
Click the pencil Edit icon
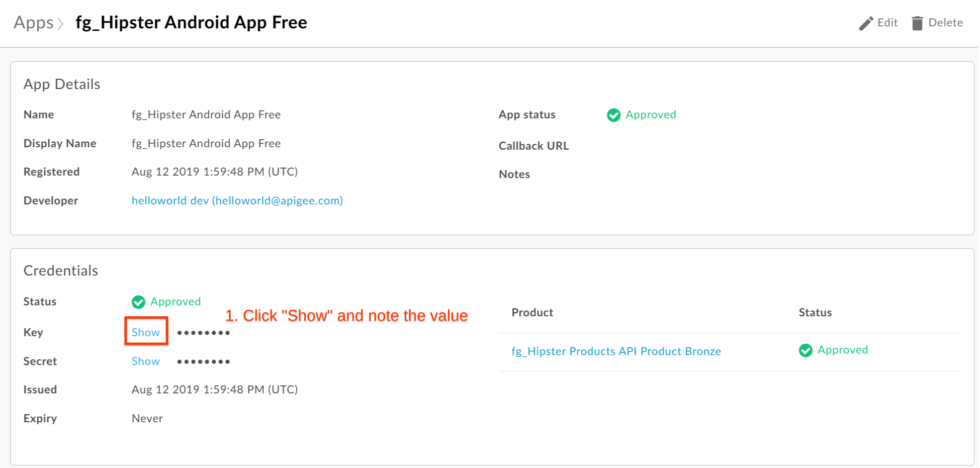(x=866, y=23)
